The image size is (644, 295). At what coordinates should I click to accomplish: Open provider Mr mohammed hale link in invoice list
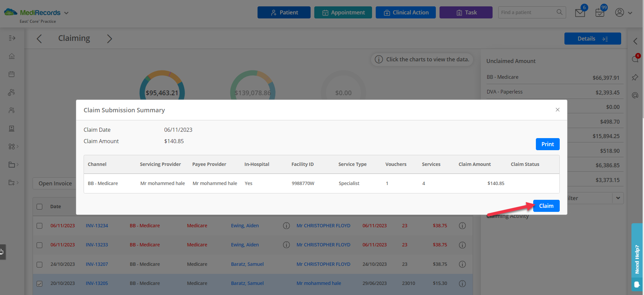tap(319, 283)
